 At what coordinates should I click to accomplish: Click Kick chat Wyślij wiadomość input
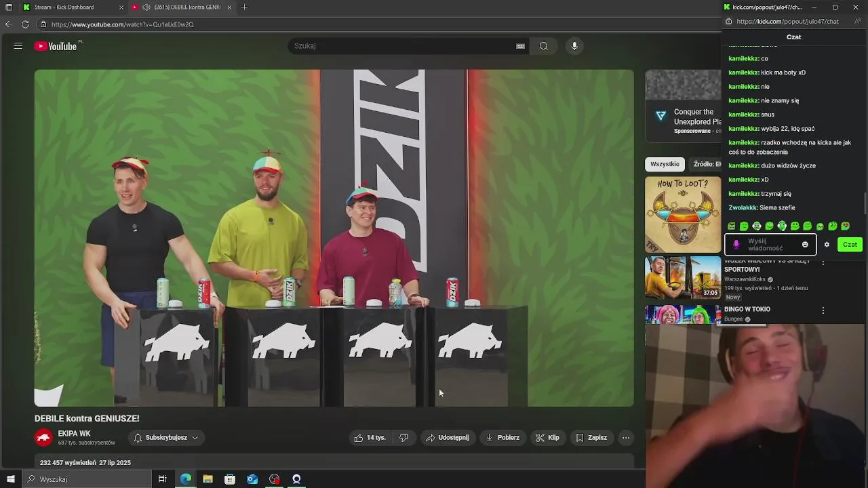(x=770, y=245)
